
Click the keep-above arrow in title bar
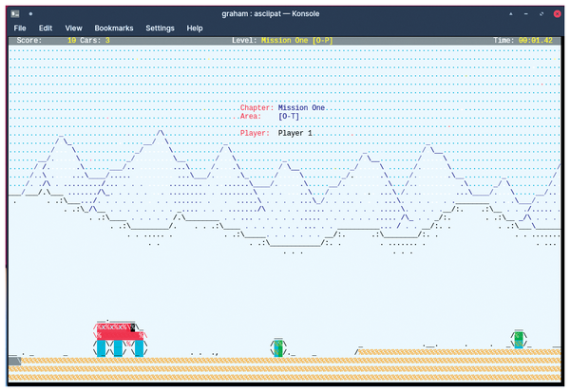(x=511, y=14)
